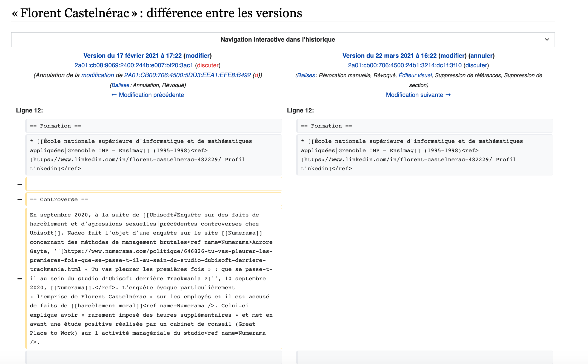This screenshot has width=588, height=364.
Task: Go to Modification suivante
Action: (x=418, y=95)
